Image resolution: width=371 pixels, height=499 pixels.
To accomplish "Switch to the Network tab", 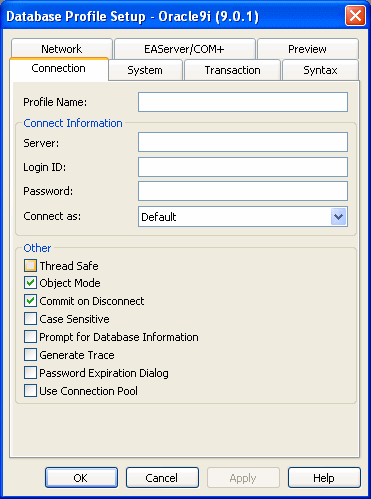I will click(x=62, y=49).
